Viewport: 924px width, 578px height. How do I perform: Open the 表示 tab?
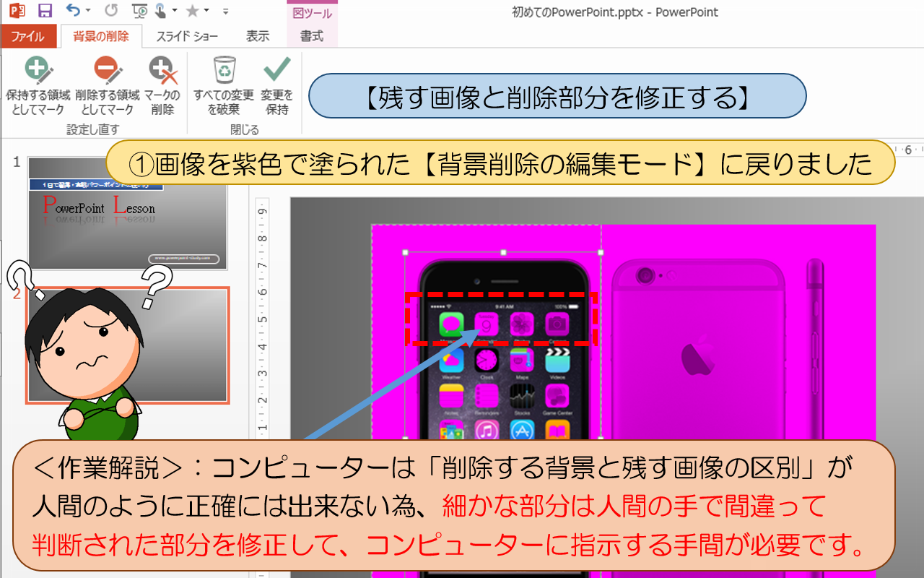click(x=258, y=36)
